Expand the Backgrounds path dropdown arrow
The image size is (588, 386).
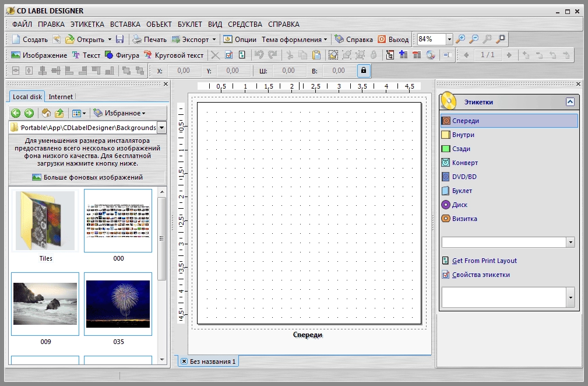click(x=161, y=128)
